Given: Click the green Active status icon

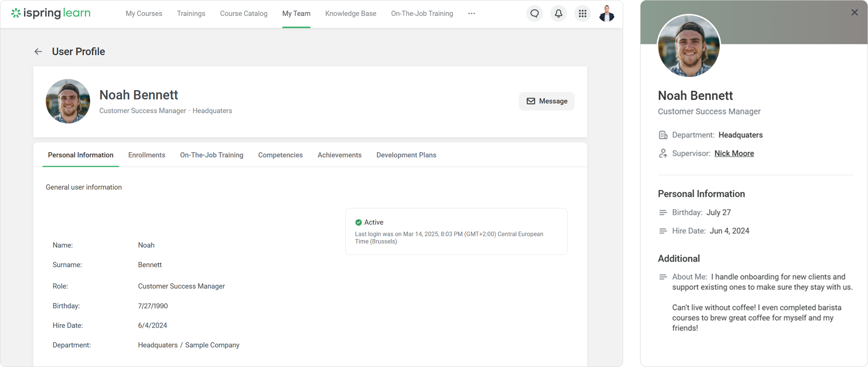Looking at the screenshot, I should 359,222.
